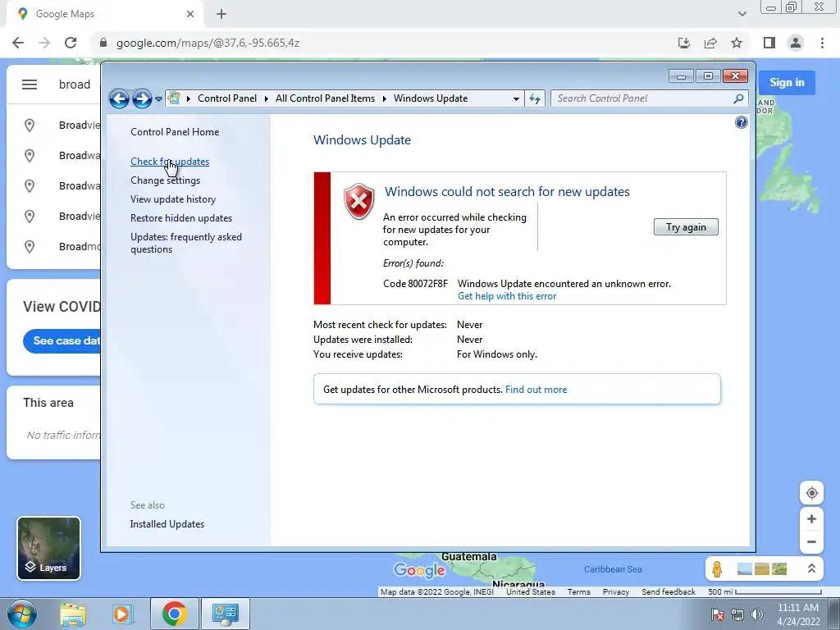Click the Action Center flag tray icon
840x630 pixels.
[718, 614]
